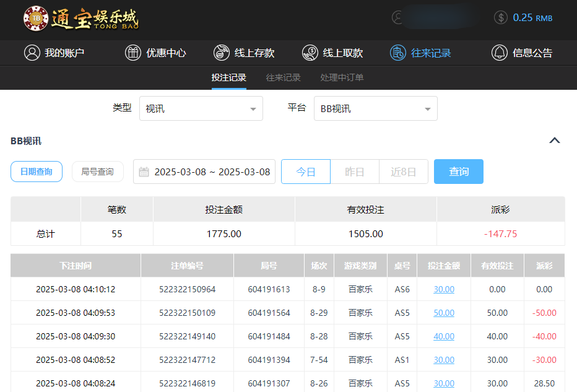Collapse the BB视讯 section with the chevron
Viewport: 577px width, 392px height.
tap(554, 141)
